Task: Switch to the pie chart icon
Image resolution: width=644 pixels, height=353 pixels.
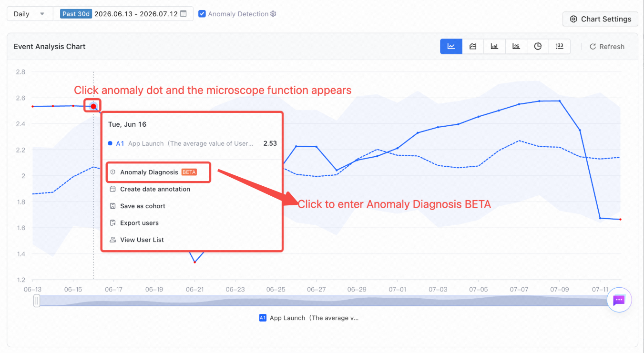Action: click(x=538, y=46)
